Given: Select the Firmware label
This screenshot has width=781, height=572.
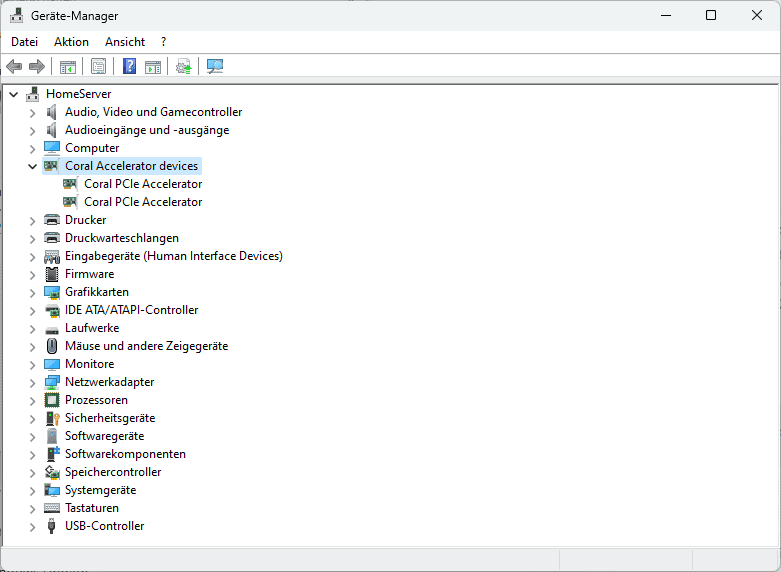Looking at the screenshot, I should coord(90,274).
